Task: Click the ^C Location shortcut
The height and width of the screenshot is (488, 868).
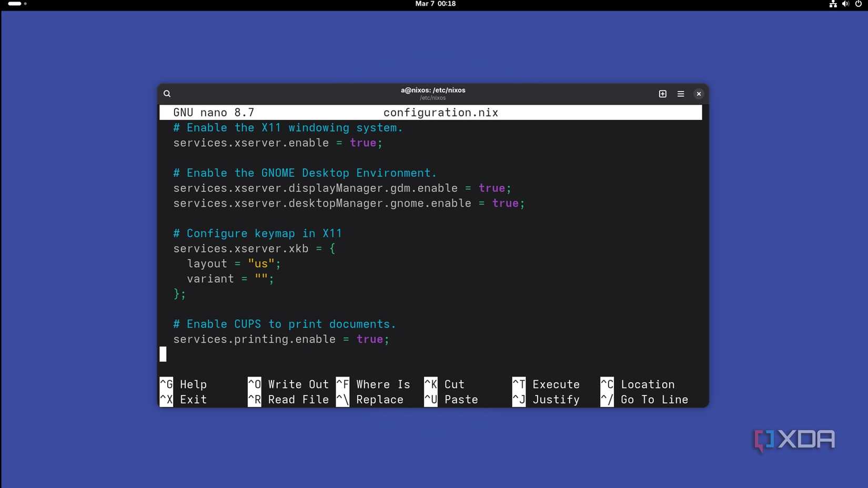Action: click(638, 384)
